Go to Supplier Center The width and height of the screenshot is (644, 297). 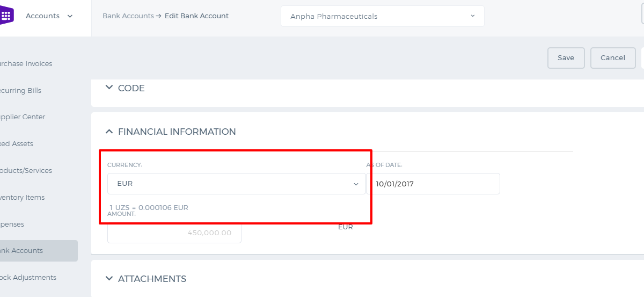[23, 117]
